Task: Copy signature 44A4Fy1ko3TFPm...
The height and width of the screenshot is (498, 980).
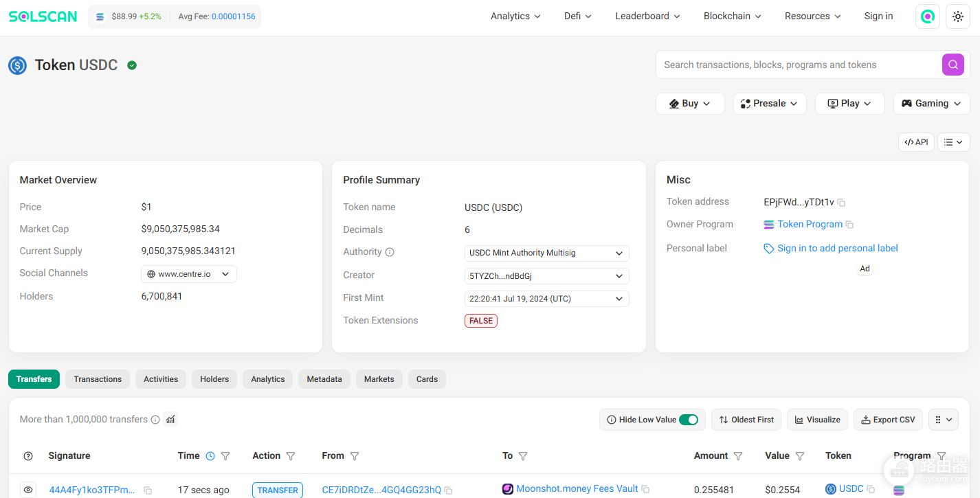Action: (x=148, y=490)
